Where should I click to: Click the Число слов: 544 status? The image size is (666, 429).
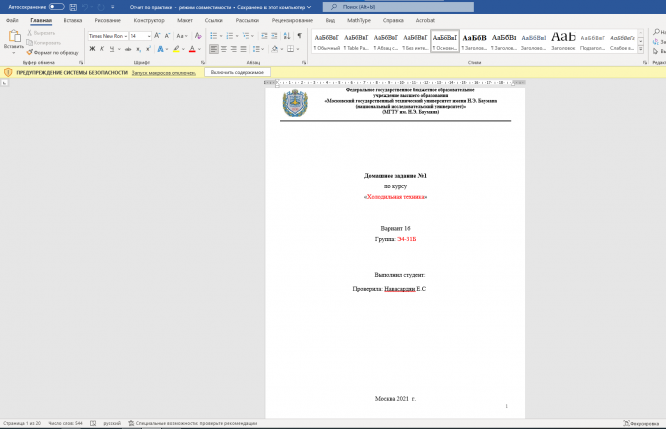[x=65, y=423]
